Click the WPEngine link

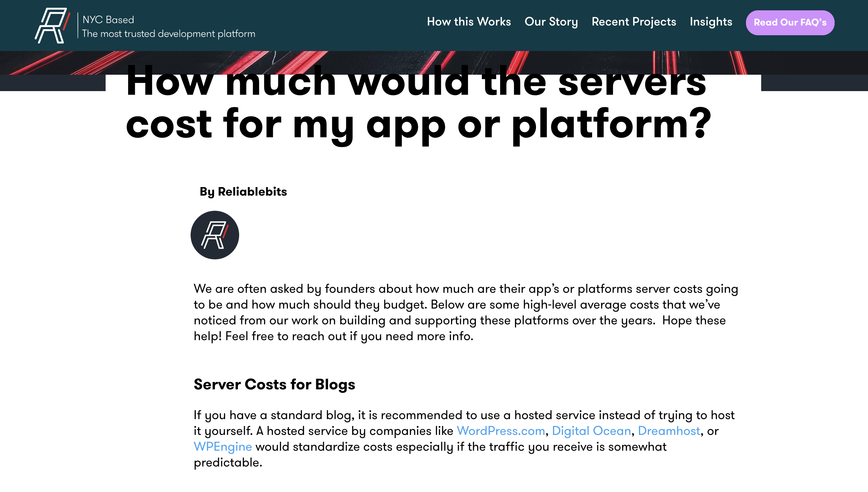click(x=223, y=447)
